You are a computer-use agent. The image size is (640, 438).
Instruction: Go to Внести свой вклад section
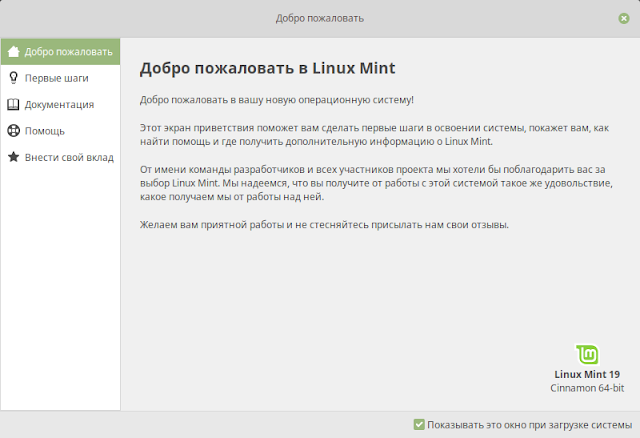point(60,157)
